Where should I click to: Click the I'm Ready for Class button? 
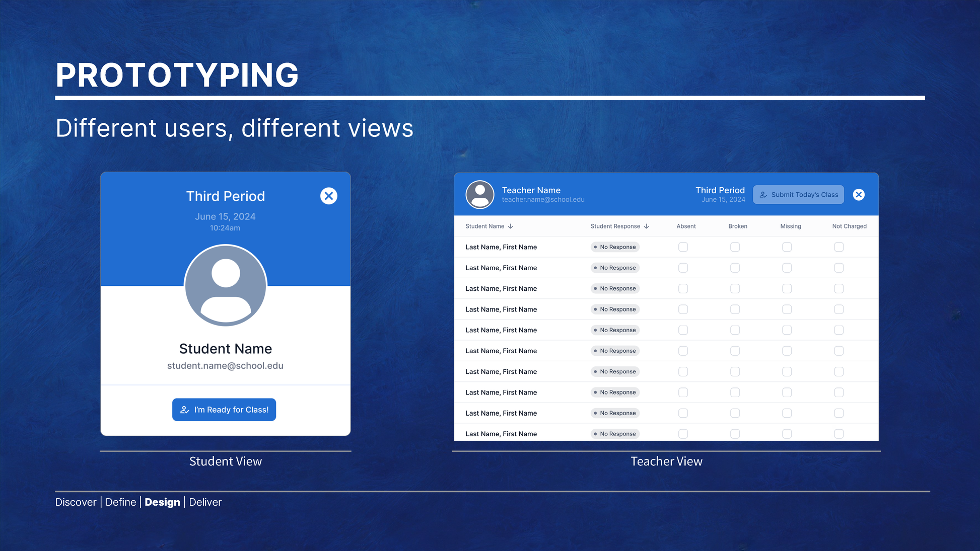click(224, 410)
